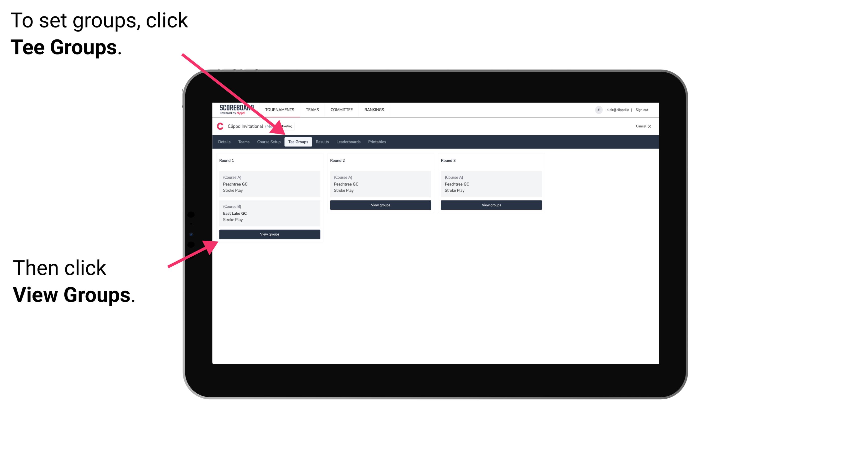Click the Leaderboards tab icon
The height and width of the screenshot is (467, 868).
point(347,142)
